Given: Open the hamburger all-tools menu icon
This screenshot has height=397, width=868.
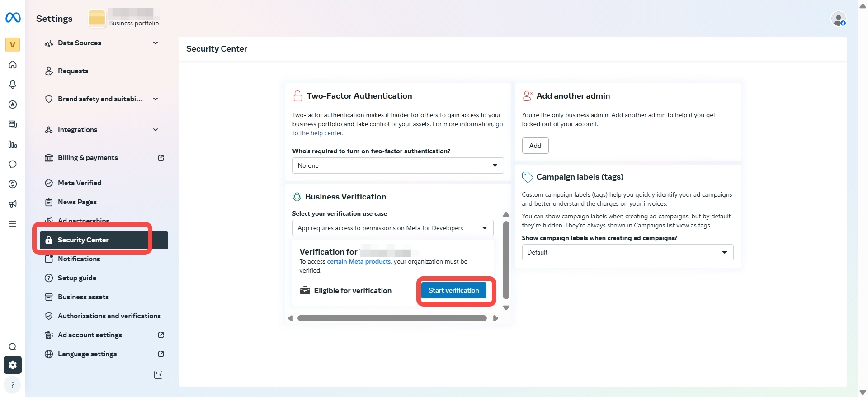Looking at the screenshot, I should [x=13, y=224].
